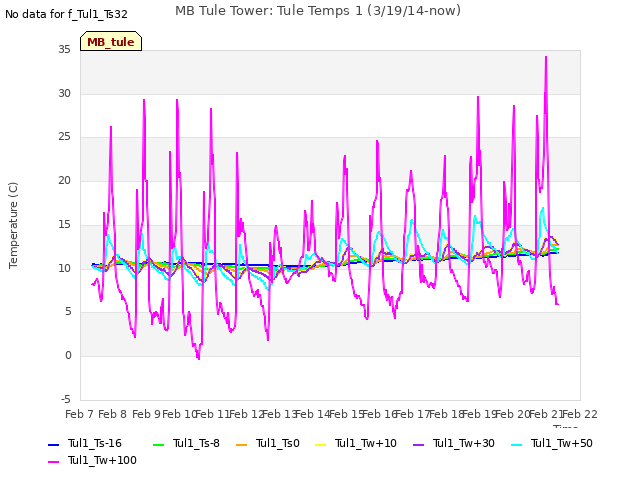Click the yellow Tul1_Tw+10 legend swatch
Screen dimensions: 640x480
(x=321, y=444)
